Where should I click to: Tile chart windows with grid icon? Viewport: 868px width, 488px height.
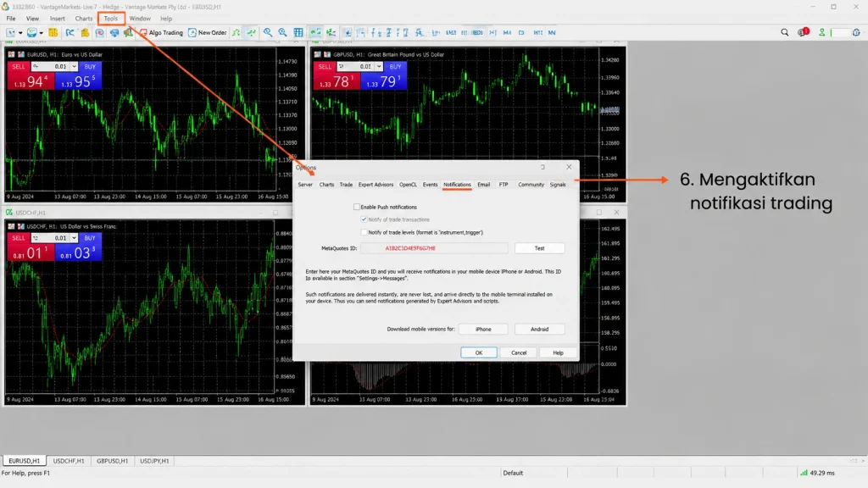(x=298, y=33)
